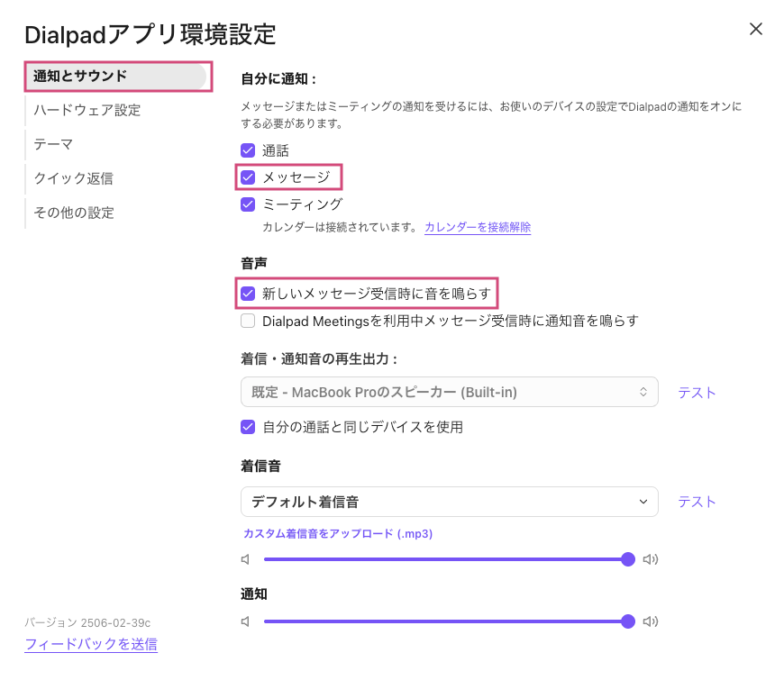This screenshot has height=680, width=784.
Task: Click the ringtone loud speaker icon
Action: pyautogui.click(x=651, y=559)
